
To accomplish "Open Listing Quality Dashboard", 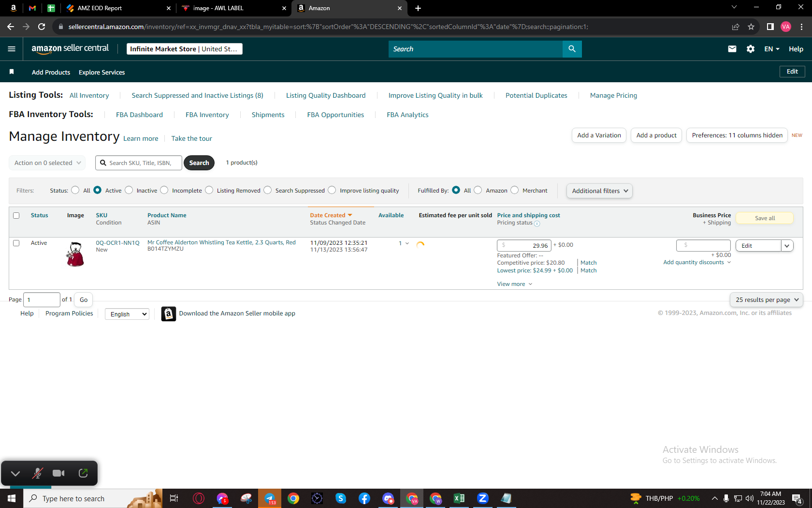I will click(x=326, y=95).
